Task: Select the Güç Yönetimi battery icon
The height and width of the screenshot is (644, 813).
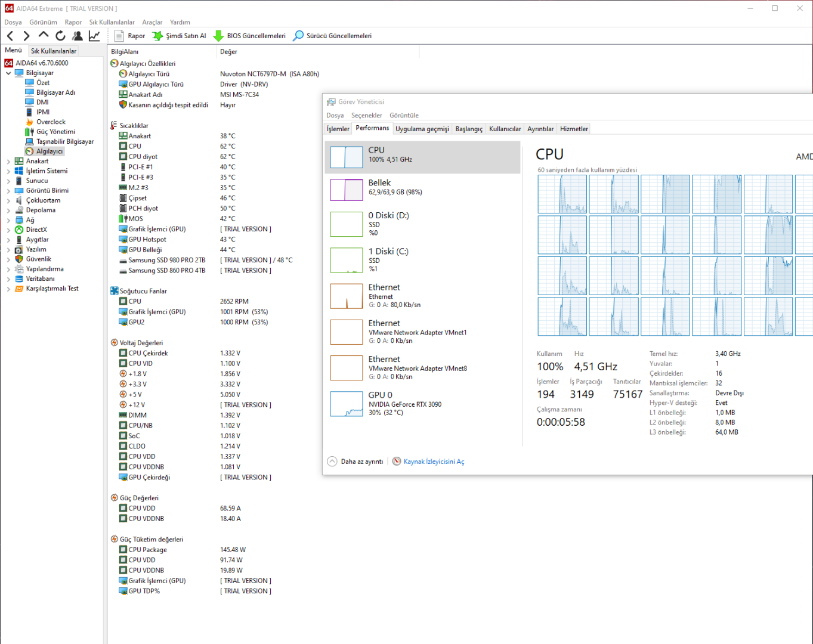Action: (x=30, y=132)
